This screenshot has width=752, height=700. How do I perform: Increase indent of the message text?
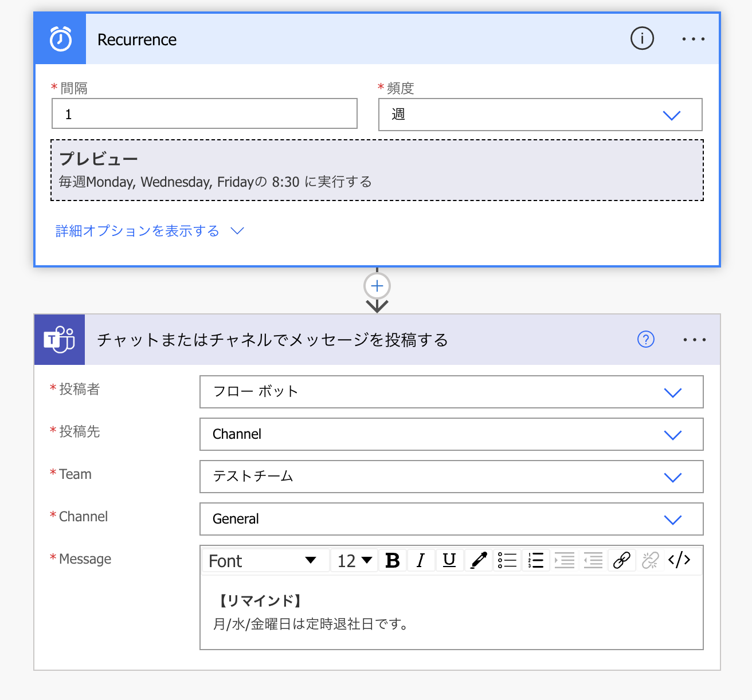click(564, 560)
